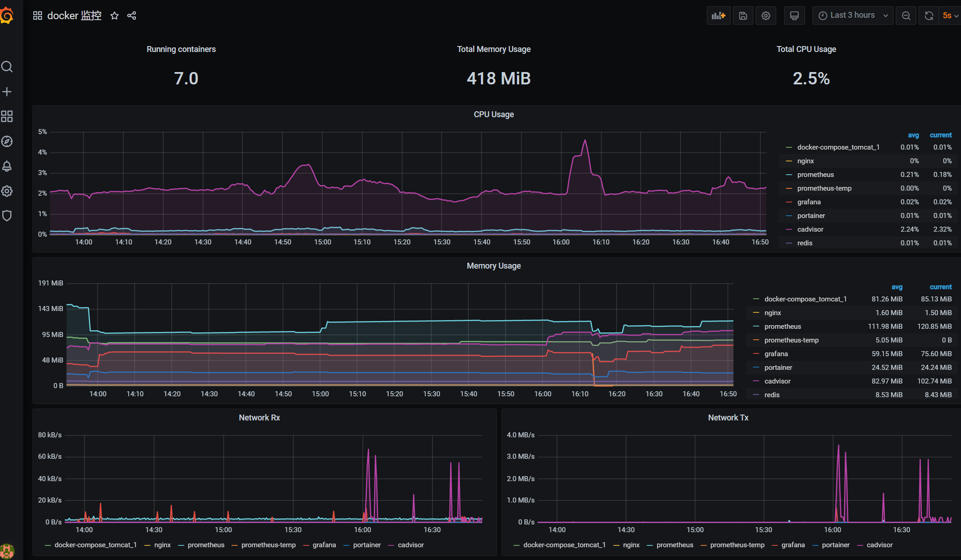
Task: Click the dashboard grid icon beside title
Action: coord(38,16)
